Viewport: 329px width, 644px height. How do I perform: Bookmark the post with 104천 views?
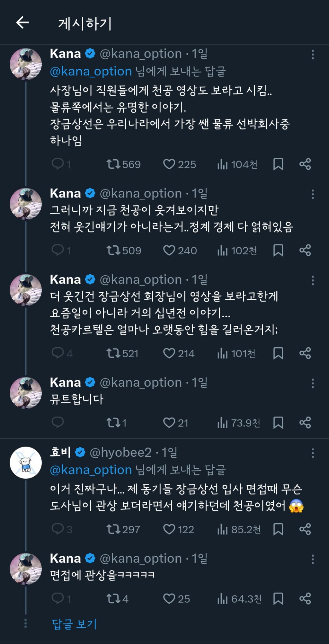[x=278, y=164]
